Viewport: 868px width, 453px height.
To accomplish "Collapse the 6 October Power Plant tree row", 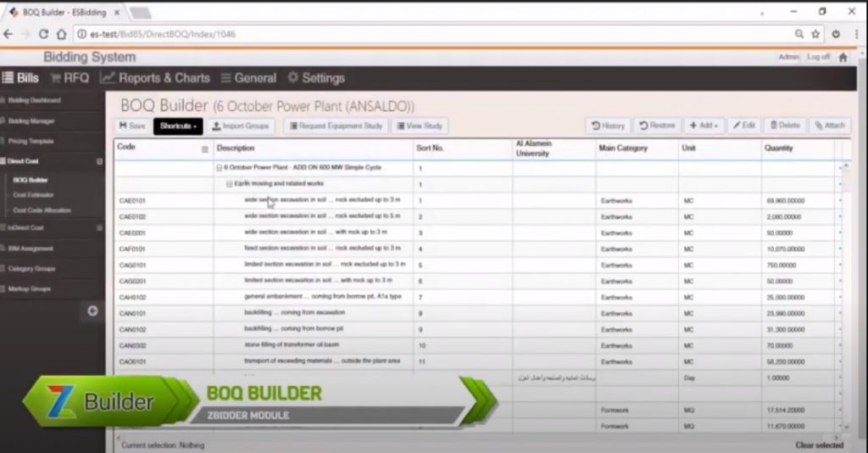I will (220, 167).
